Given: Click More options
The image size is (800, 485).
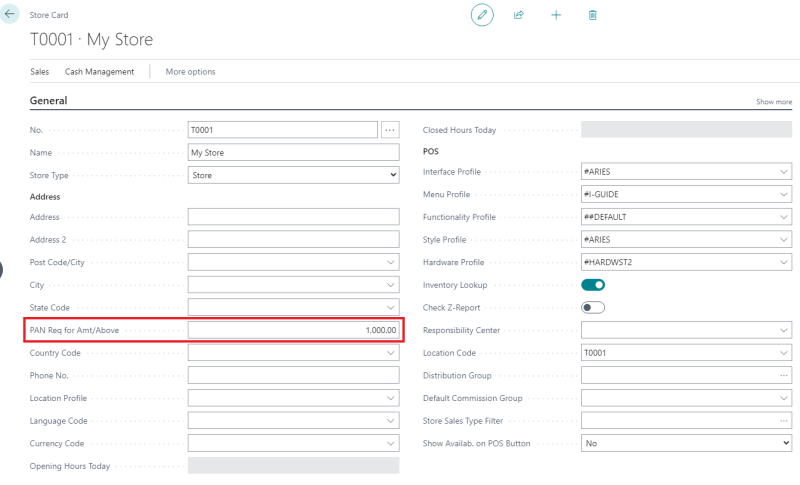Looking at the screenshot, I should 190,72.
